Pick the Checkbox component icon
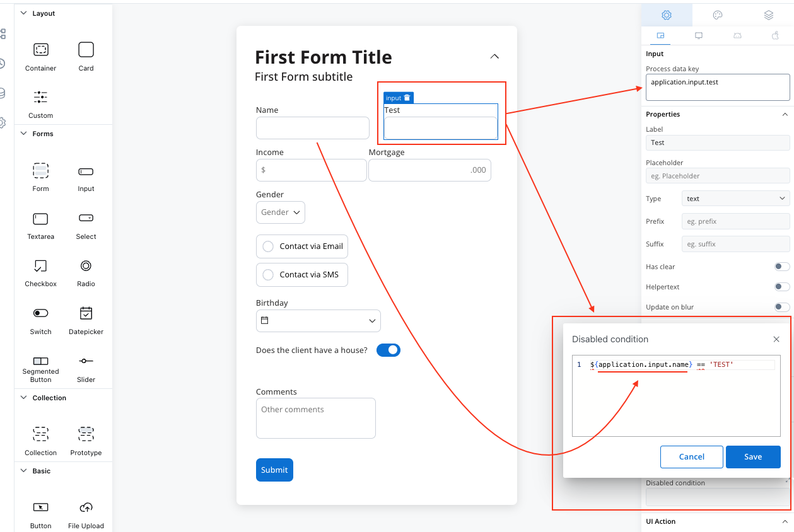794x532 pixels. click(40, 266)
